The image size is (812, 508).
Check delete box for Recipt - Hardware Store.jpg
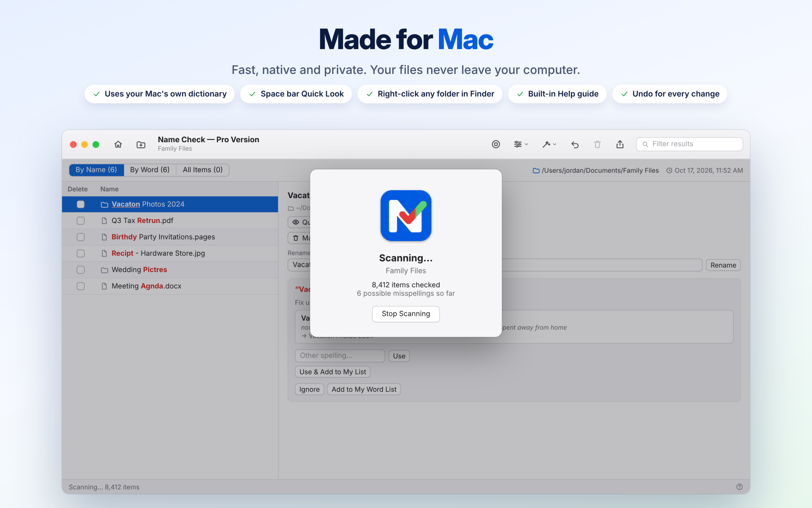point(81,253)
